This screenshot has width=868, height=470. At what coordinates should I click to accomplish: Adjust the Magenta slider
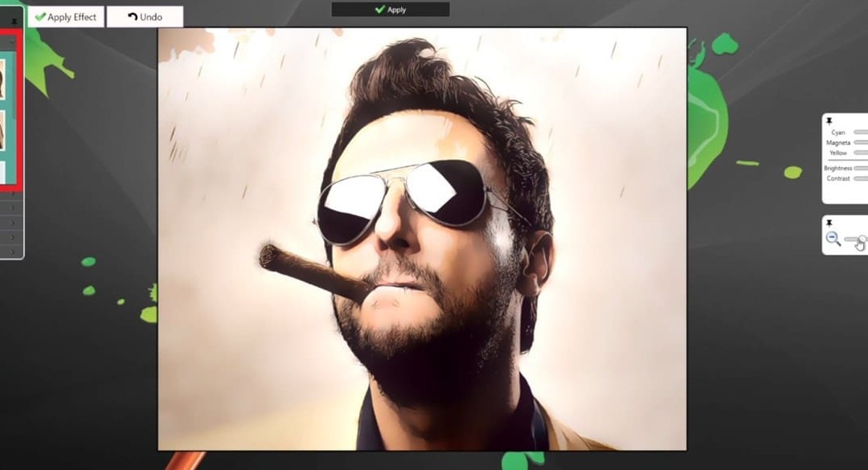click(861, 142)
